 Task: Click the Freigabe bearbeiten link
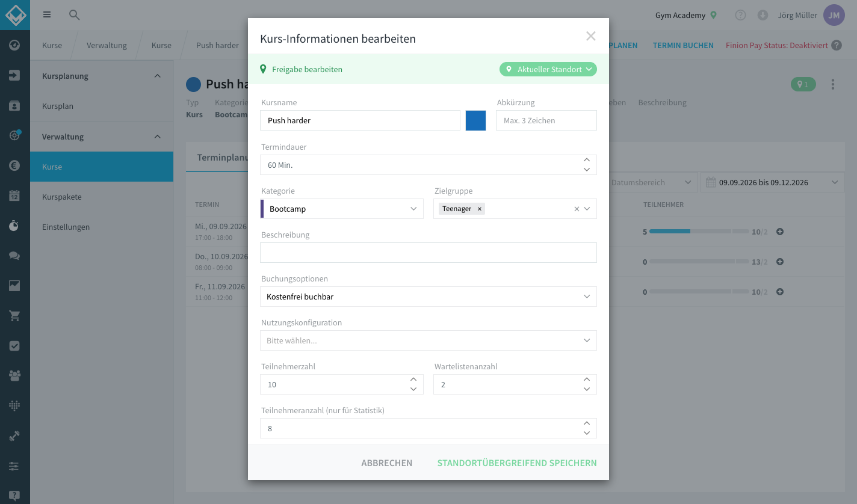(x=307, y=69)
